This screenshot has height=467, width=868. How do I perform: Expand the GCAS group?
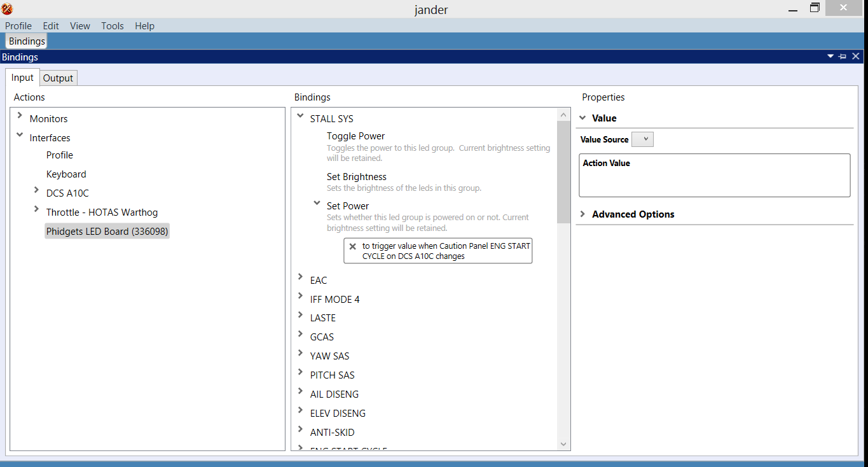(300, 334)
